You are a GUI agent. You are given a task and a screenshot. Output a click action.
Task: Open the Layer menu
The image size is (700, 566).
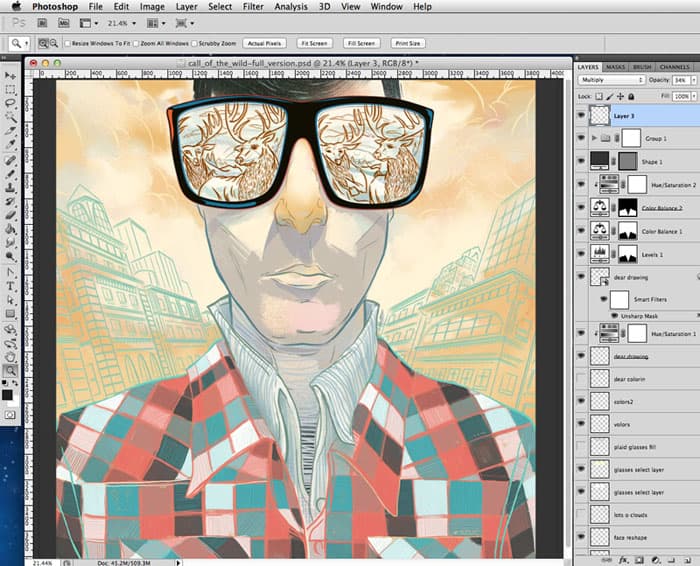[x=187, y=7]
